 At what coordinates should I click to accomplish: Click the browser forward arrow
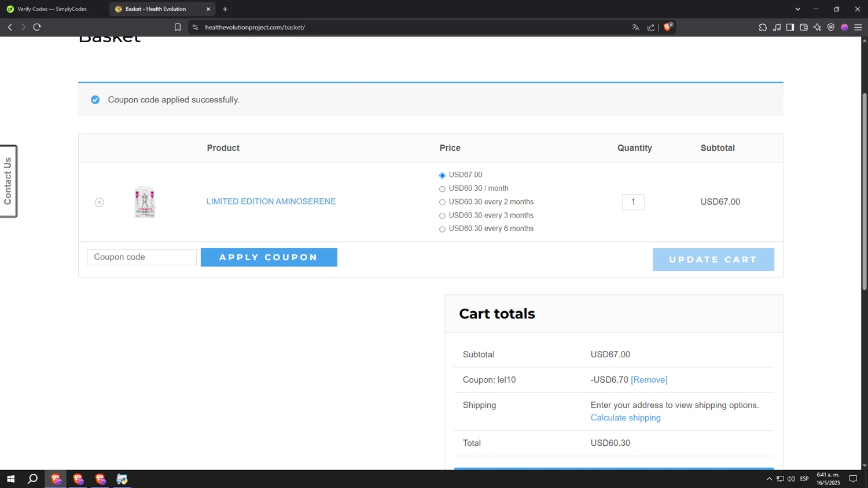click(23, 27)
